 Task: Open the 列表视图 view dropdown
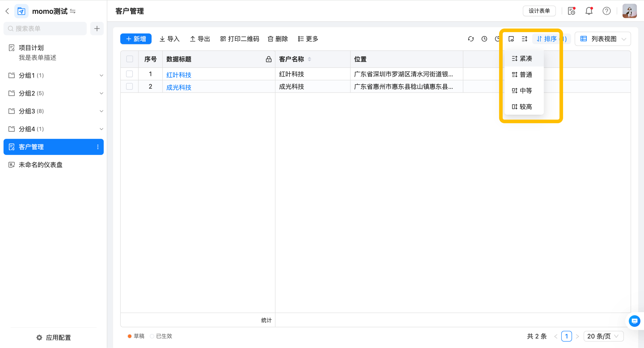tap(603, 39)
